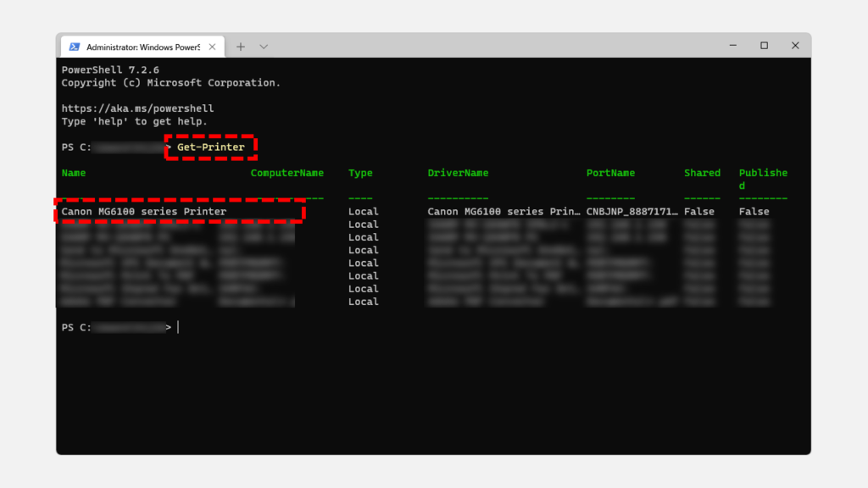Click the Published column header
The width and height of the screenshot is (868, 488).
pyautogui.click(x=763, y=174)
